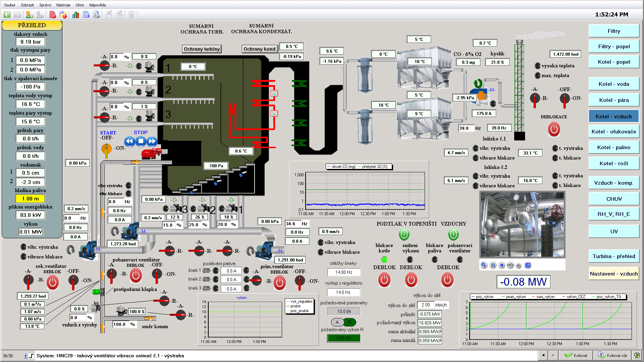Click the print report toolbar icon
The image size is (644, 362).
pos(97,14)
